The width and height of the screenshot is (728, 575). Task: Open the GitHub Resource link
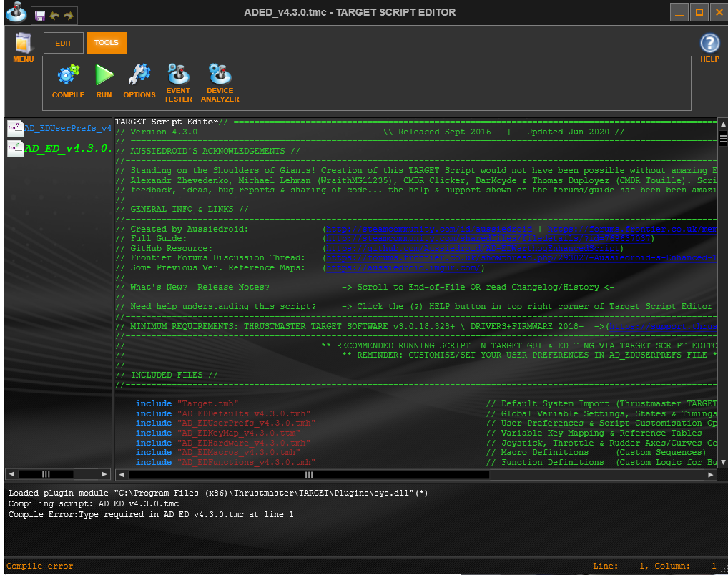point(473,248)
